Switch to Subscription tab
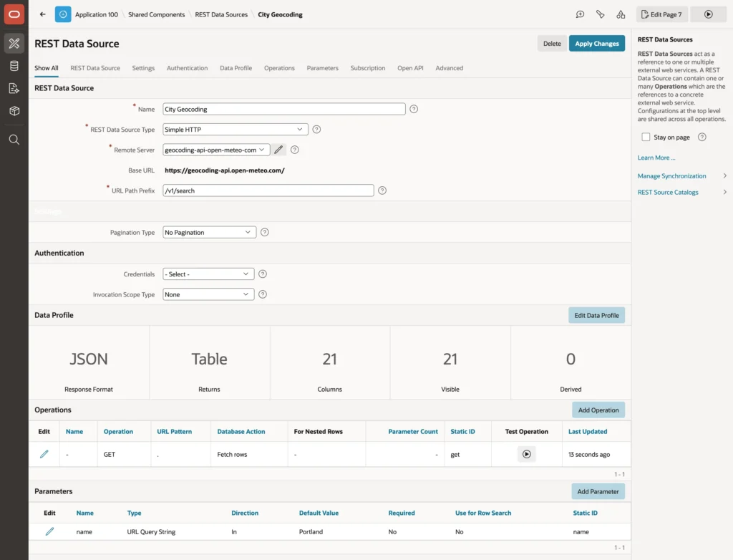The height and width of the screenshot is (560, 733). coord(367,68)
